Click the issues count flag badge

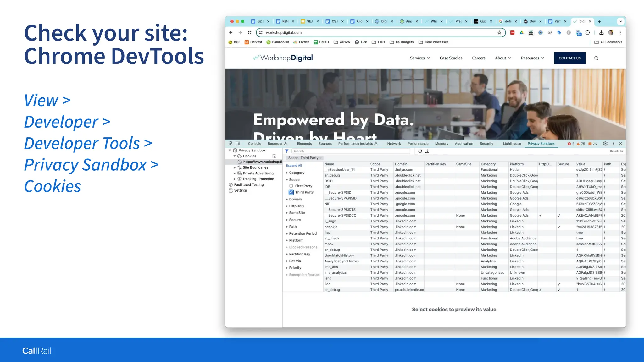592,144
